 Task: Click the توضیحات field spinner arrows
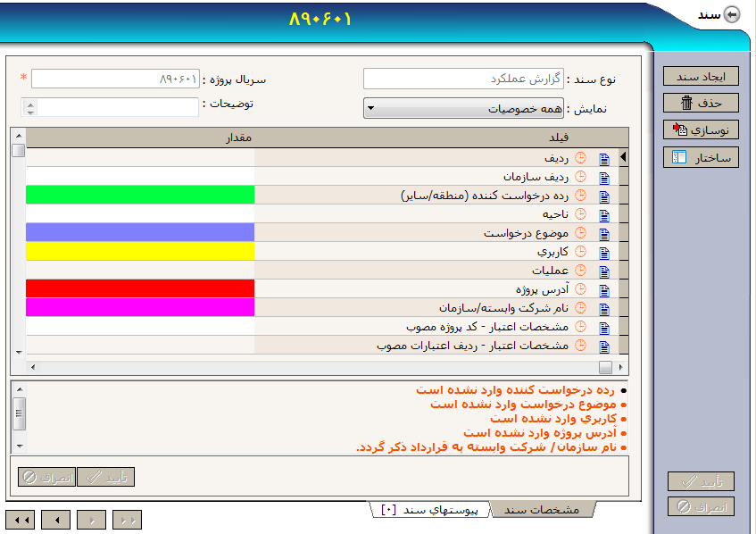(30, 107)
